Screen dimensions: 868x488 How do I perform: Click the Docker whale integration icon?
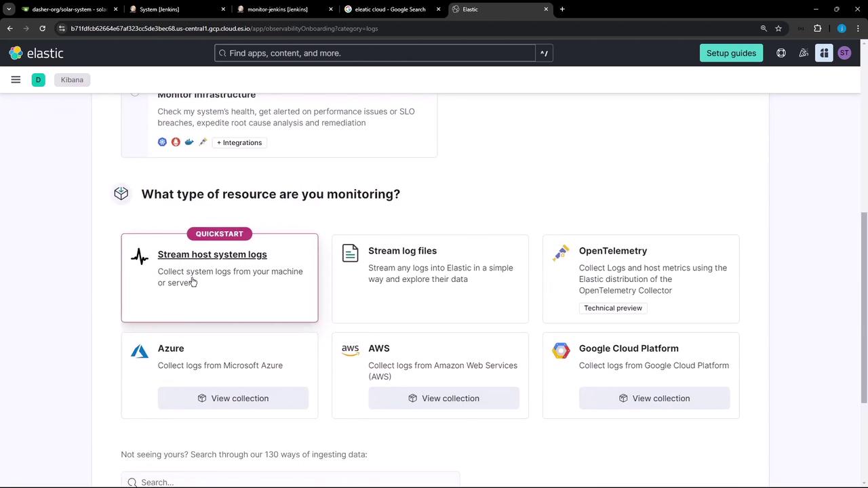tap(189, 142)
